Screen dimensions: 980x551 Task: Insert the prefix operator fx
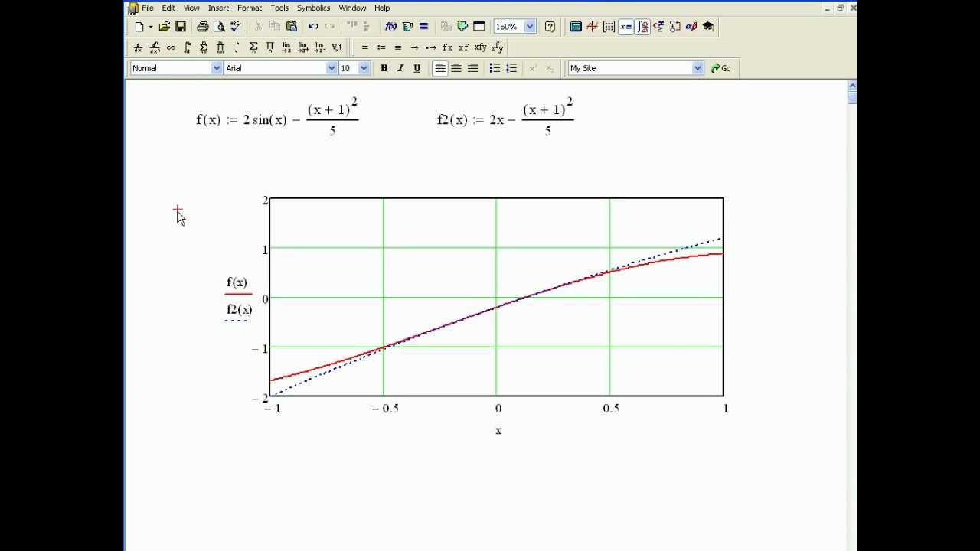pos(448,47)
